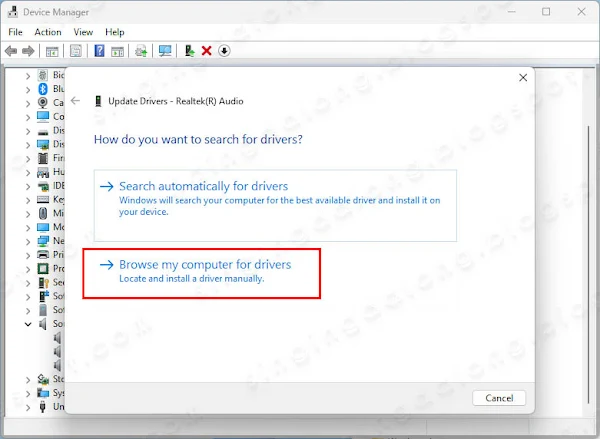600x439 pixels.
Task: Click the fingerprint Biometric tree icon
Action: click(x=43, y=75)
